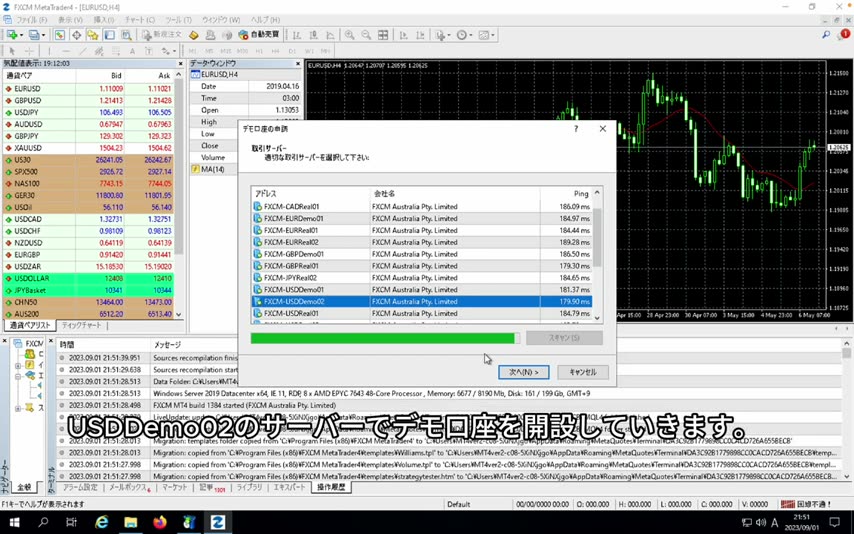
Task: Close the データ・ウィンドウ panel
Action: click(298, 64)
